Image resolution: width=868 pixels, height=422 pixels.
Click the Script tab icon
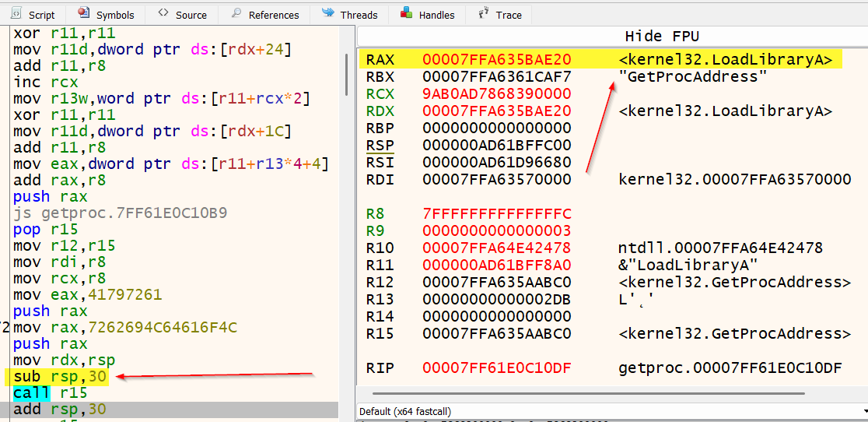click(15, 14)
